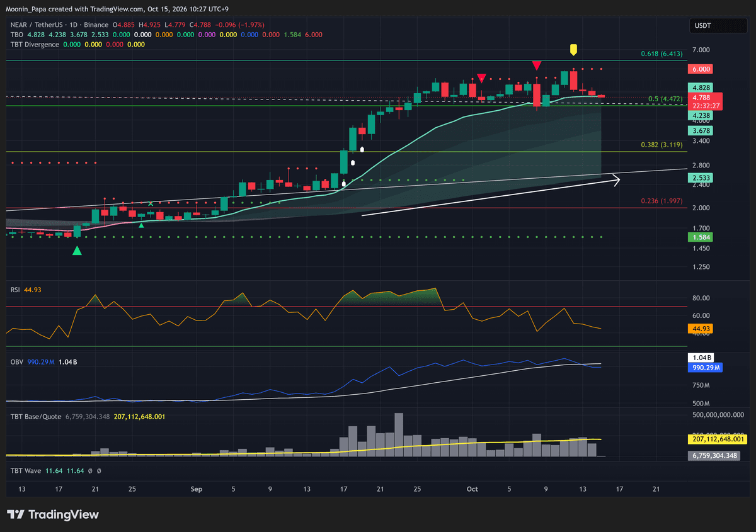Image resolution: width=756 pixels, height=532 pixels.
Task: Click the white trend arrow's arrowhead
Action: 616,181
